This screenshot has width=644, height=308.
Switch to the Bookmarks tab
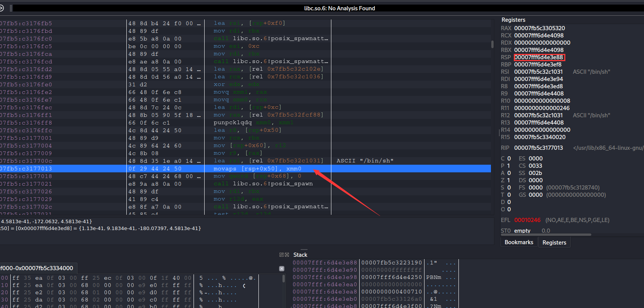(518, 242)
